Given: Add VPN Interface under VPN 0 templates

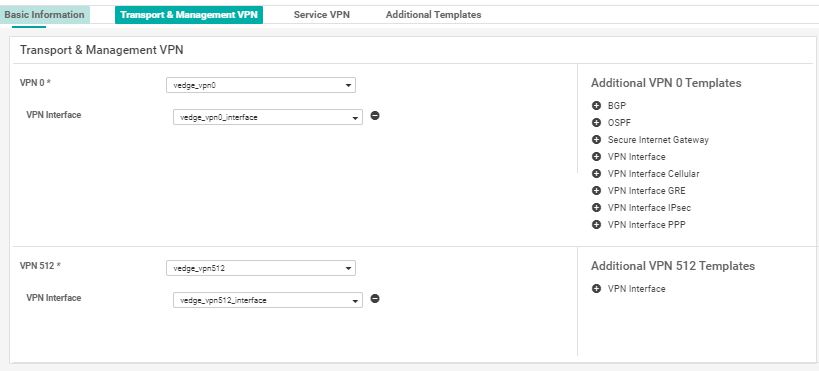Looking at the screenshot, I should coord(596,157).
